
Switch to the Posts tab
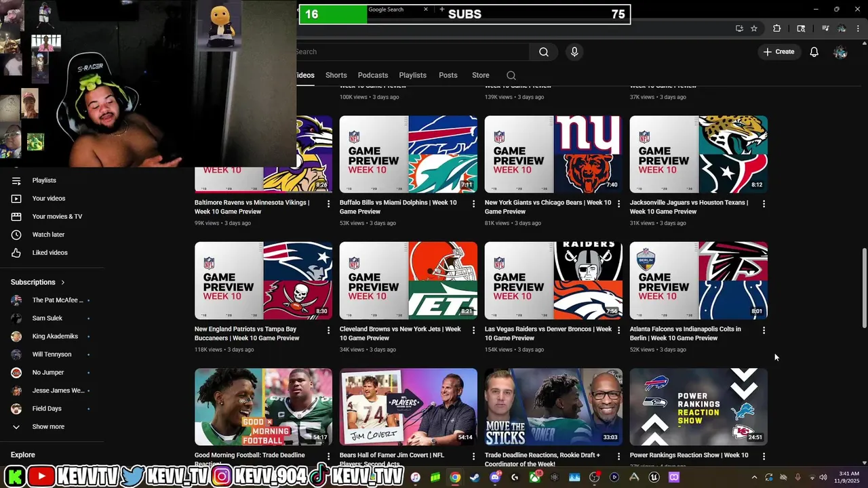coord(448,75)
